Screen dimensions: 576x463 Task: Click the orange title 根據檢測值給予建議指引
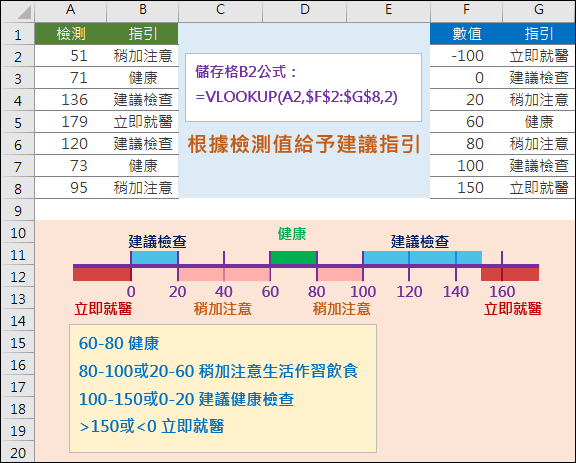(x=303, y=144)
